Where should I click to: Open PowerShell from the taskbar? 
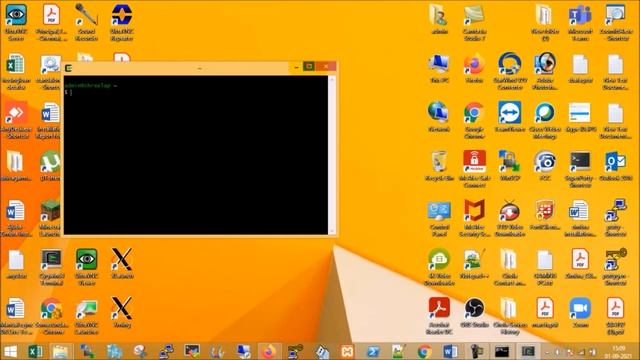click(373, 351)
